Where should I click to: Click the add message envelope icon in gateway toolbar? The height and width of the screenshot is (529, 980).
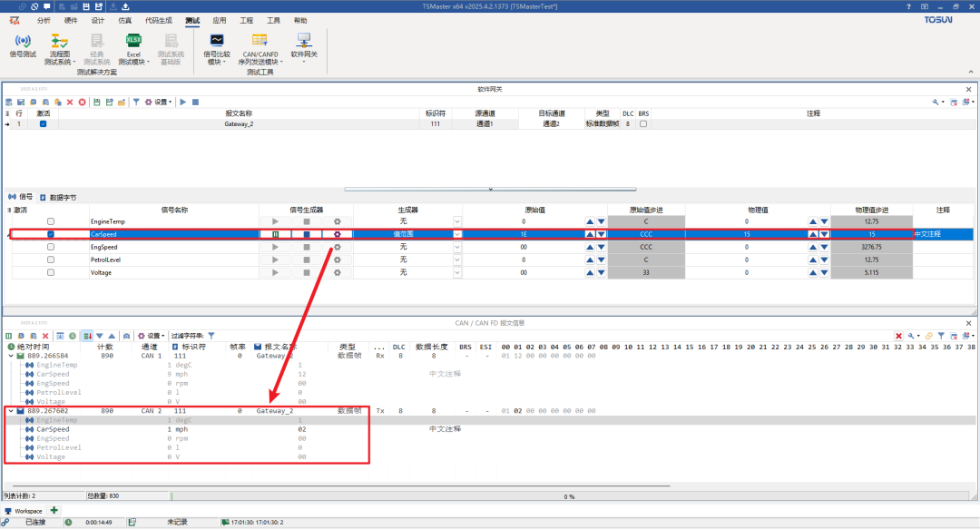(21, 102)
